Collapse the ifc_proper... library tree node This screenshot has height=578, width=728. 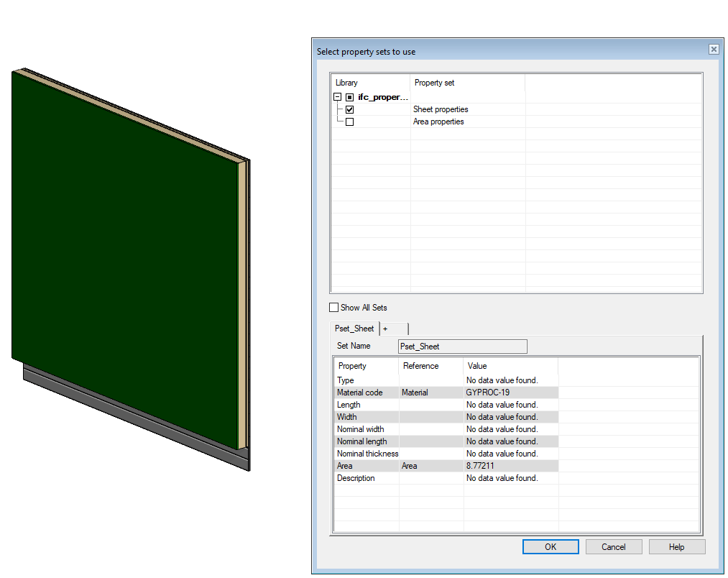point(337,97)
